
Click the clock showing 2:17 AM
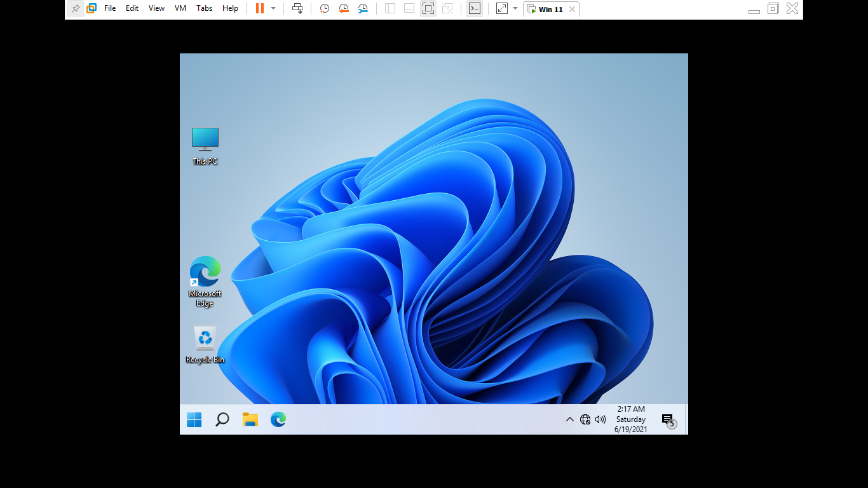[x=631, y=419]
